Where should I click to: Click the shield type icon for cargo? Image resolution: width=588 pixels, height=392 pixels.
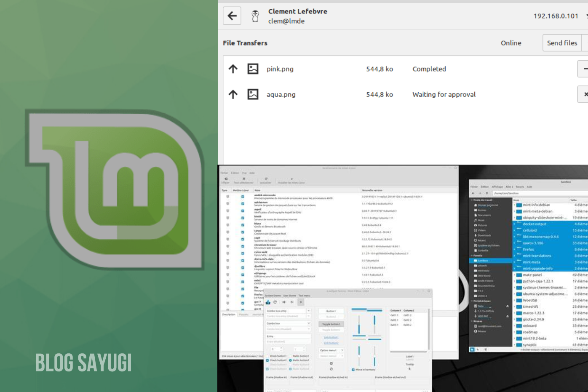click(x=228, y=232)
